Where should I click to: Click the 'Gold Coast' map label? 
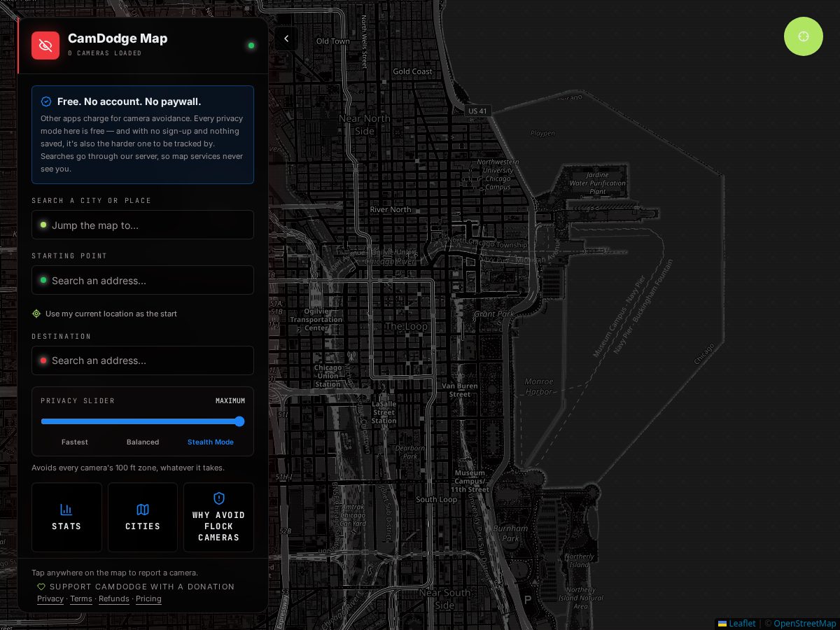click(413, 71)
